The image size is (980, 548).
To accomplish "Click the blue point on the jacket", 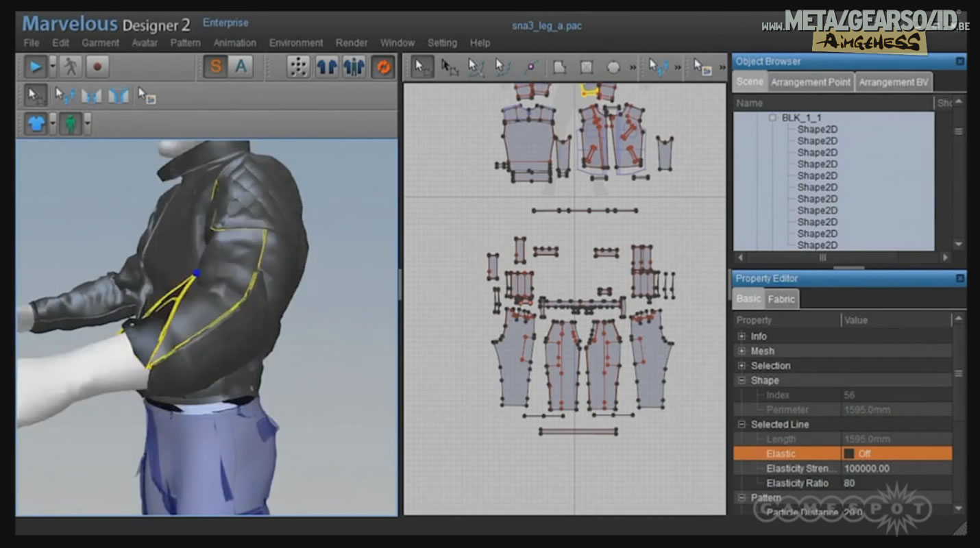I will [197, 273].
